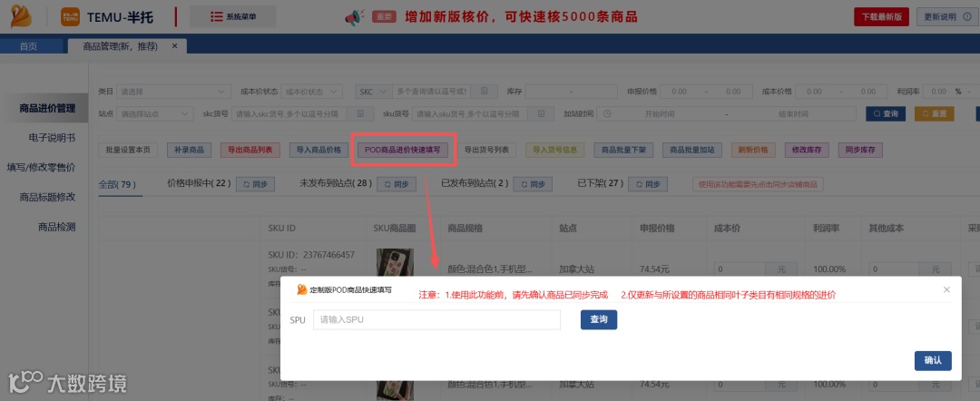Image resolution: width=980 pixels, height=401 pixels.
Task: Open 商品检测 in the sidebar
Action: 57,227
